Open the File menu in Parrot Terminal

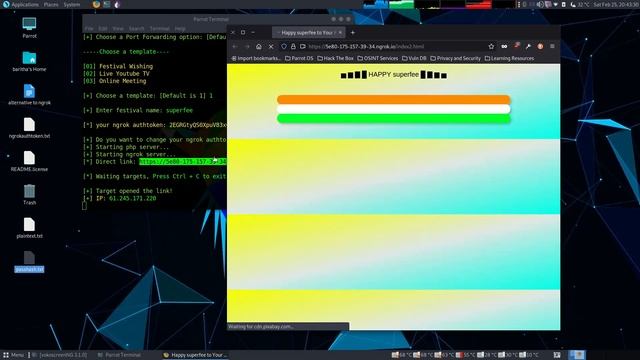click(89, 29)
